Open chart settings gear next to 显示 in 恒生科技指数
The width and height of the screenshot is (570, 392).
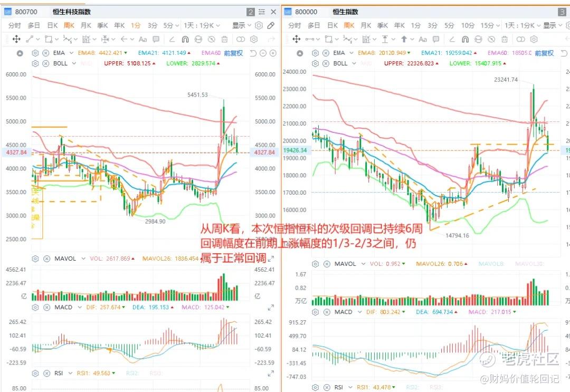point(259,25)
